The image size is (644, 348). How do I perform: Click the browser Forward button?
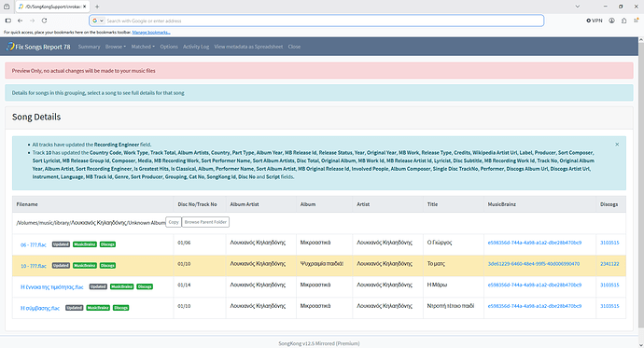32,21
